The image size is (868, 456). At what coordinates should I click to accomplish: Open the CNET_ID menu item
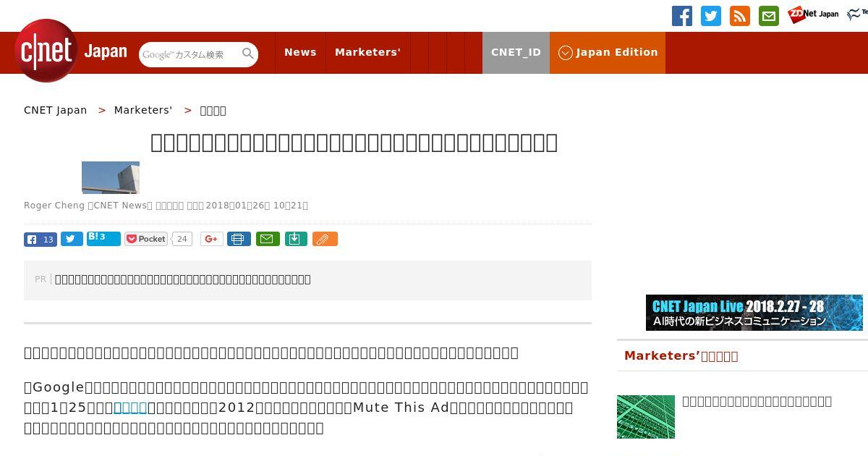click(x=516, y=52)
